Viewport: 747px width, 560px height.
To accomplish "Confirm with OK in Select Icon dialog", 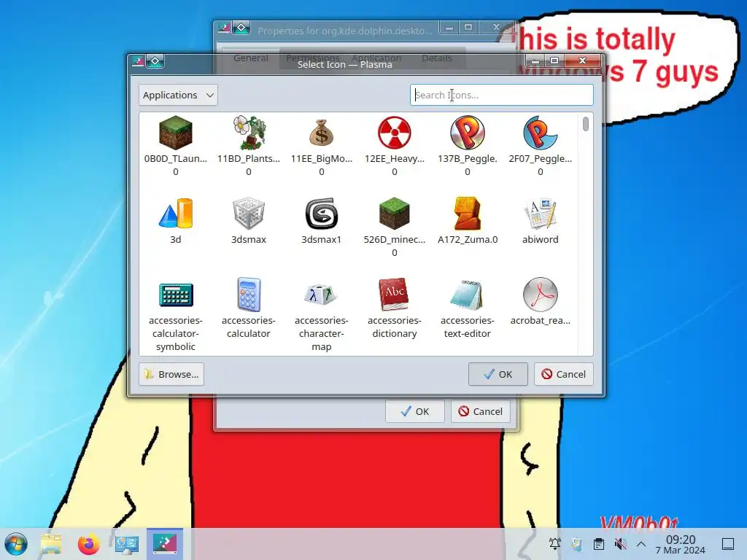I will 498,374.
